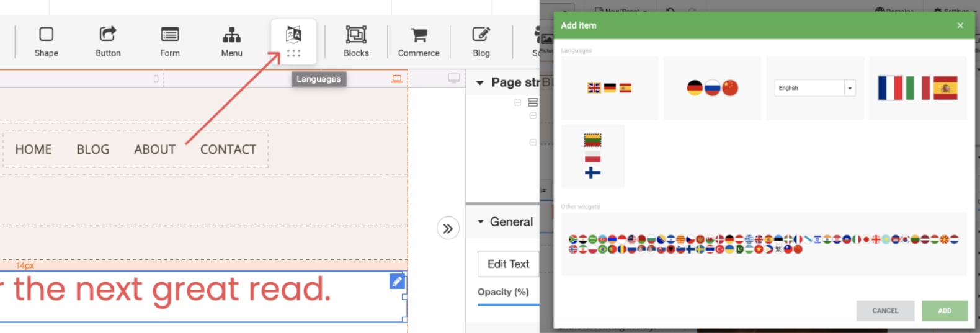The image size is (980, 333).
Task: Choose the small UK-Germany-Spain flags widget
Action: (610, 88)
